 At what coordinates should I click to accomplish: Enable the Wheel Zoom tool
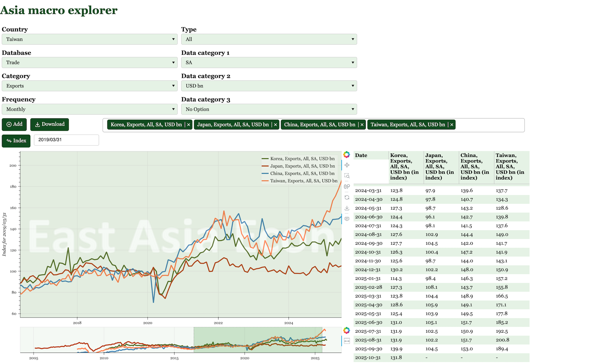tap(347, 186)
